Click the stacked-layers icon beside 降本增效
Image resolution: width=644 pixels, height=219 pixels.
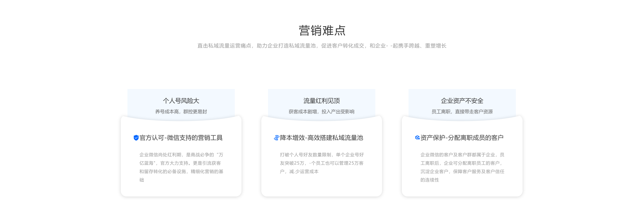pyautogui.click(x=276, y=138)
